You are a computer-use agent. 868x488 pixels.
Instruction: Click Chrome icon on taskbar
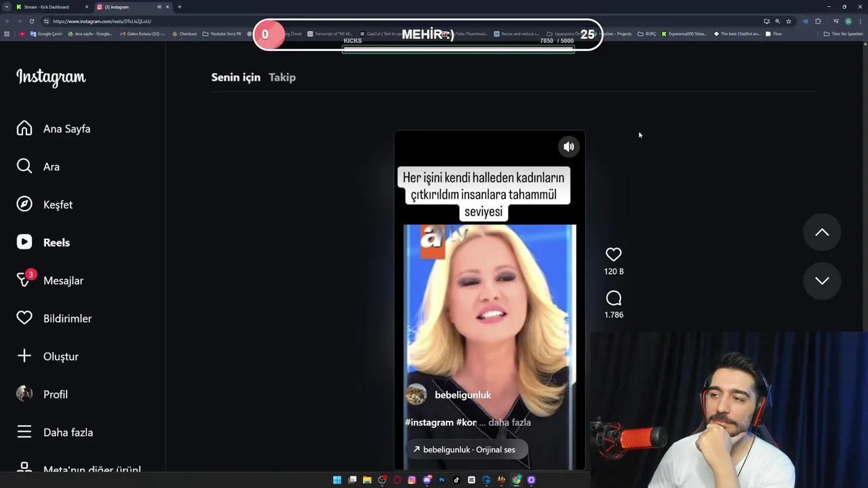516,480
